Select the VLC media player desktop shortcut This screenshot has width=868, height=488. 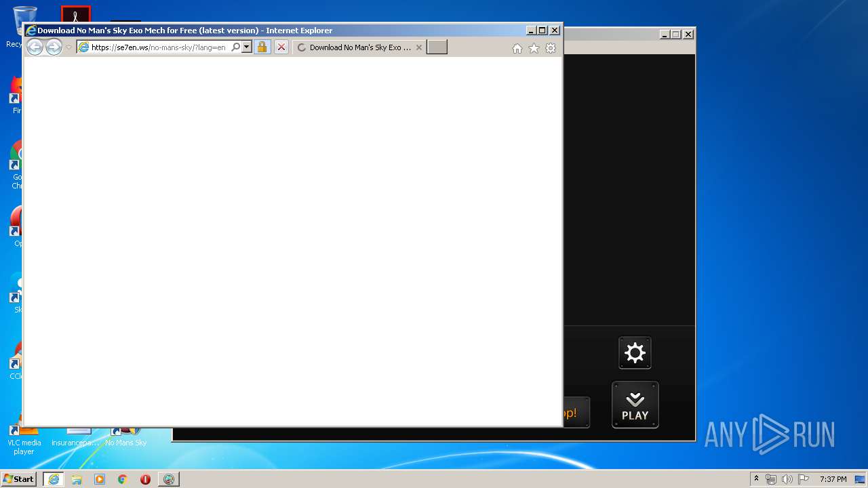point(24,441)
